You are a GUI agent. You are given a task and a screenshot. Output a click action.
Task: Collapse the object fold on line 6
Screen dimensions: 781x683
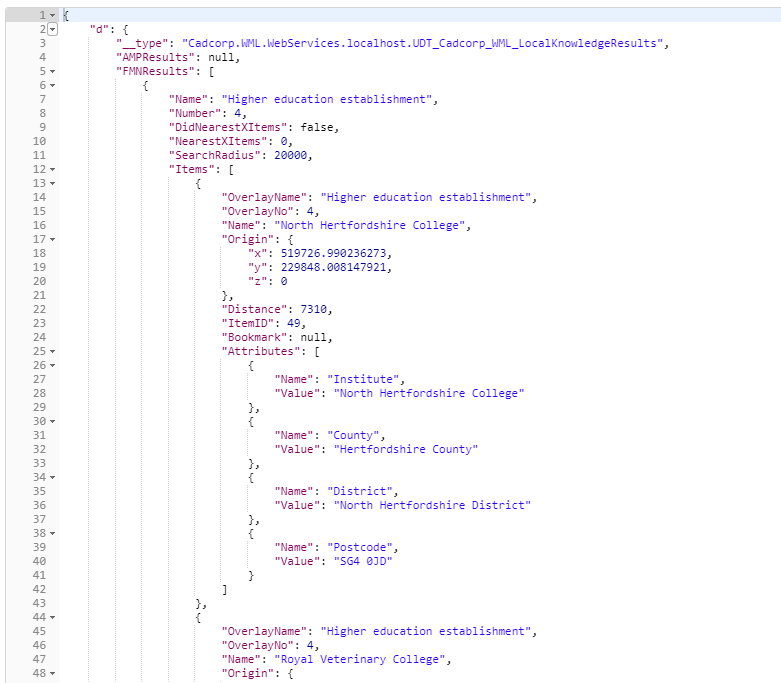click(x=52, y=86)
